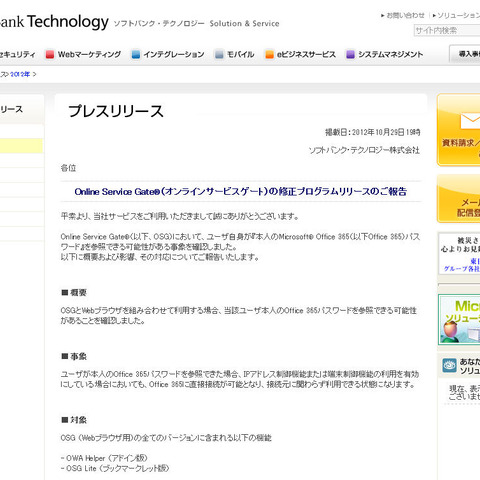
Task: Click the ■ 対象 section heading
Action: point(74,420)
